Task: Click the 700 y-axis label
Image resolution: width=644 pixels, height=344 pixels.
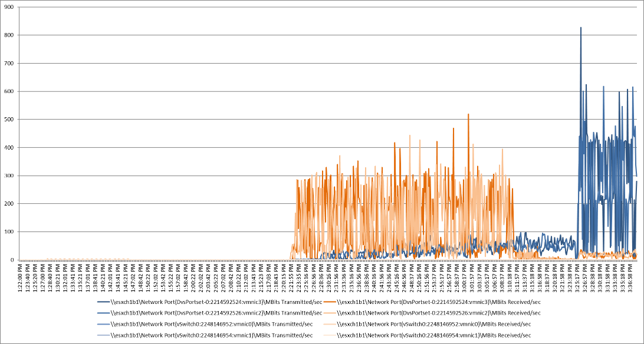Action: click(9, 64)
